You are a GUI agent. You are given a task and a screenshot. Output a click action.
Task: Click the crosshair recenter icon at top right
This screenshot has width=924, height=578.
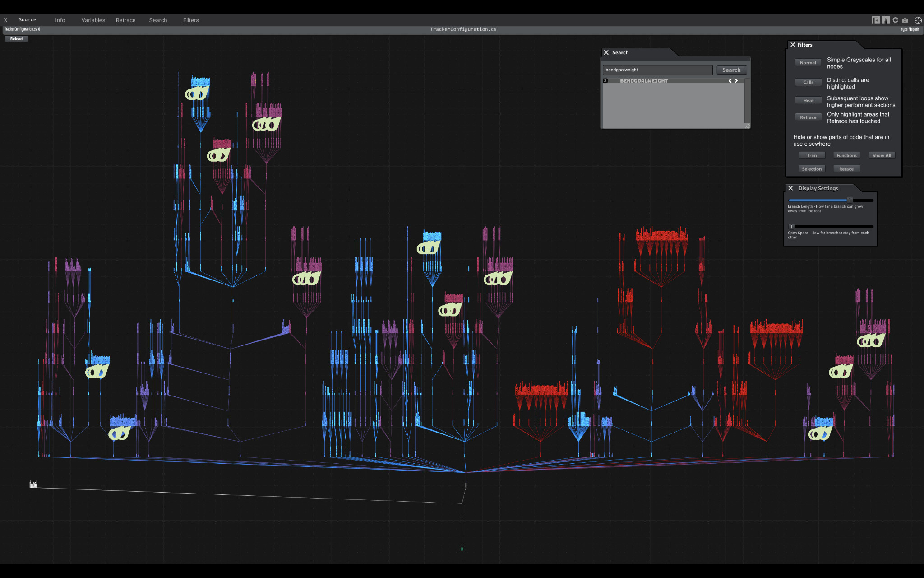[x=919, y=20]
